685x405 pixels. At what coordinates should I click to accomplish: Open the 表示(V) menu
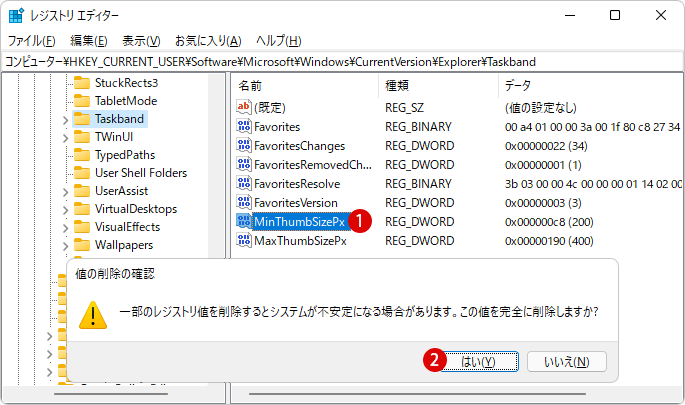[141, 41]
